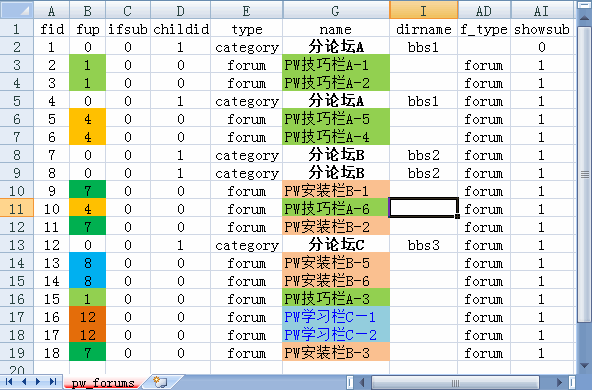Select cell 'PW技巧栏A-2'

(336, 83)
